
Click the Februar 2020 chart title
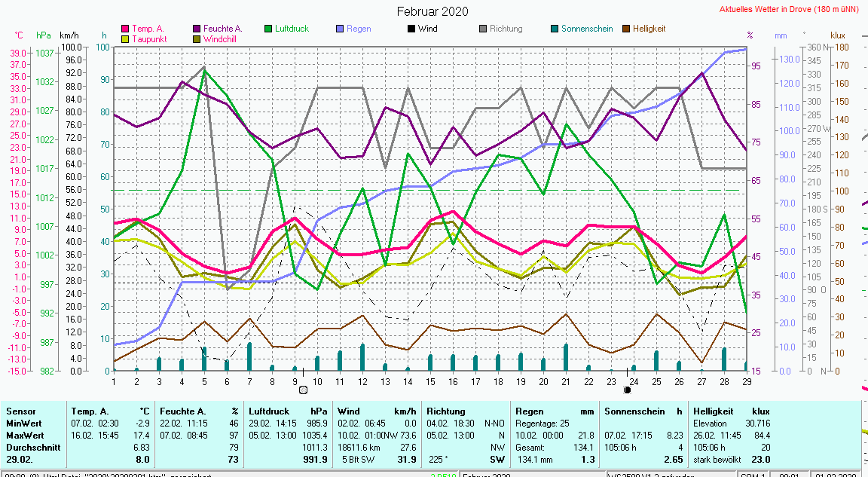[432, 11]
